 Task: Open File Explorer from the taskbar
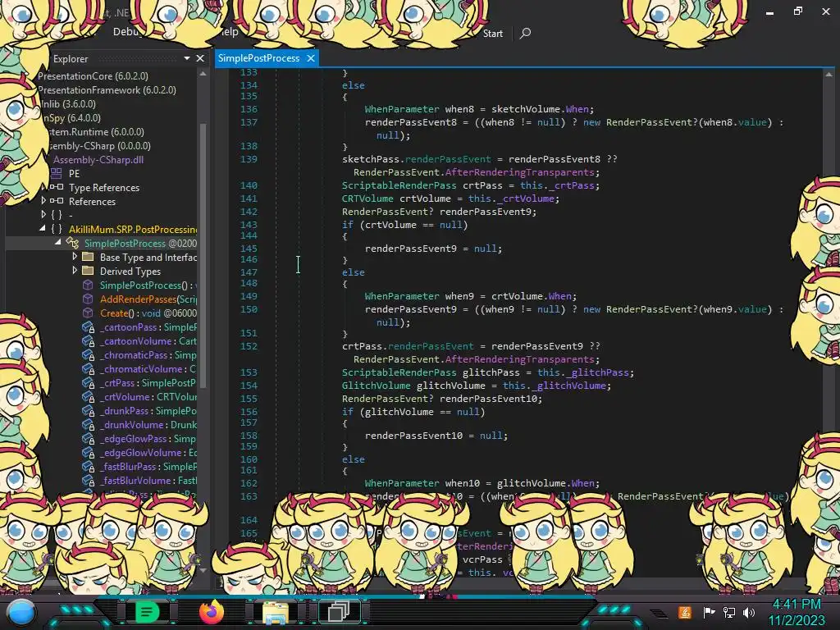[x=275, y=612]
